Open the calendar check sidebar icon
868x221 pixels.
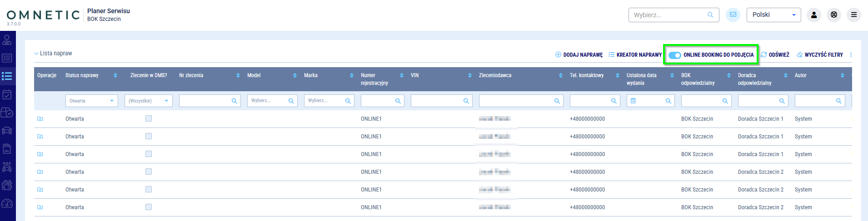coord(7,94)
